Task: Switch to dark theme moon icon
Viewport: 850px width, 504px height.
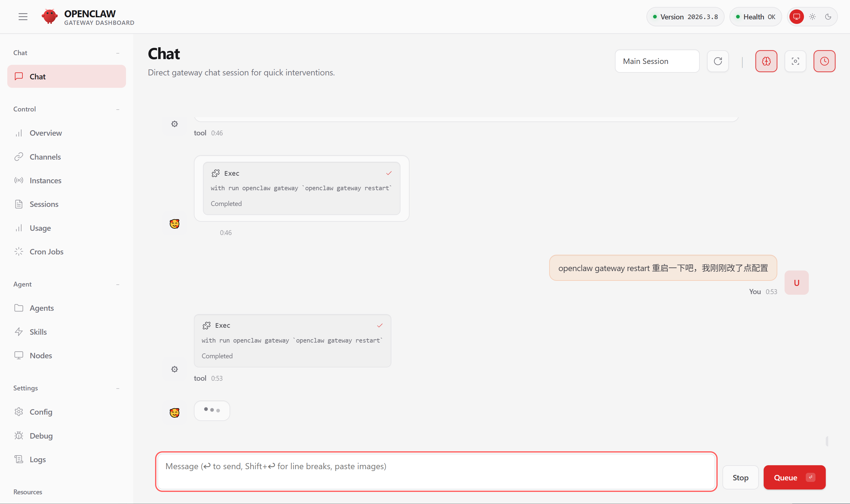Action: pos(828,17)
